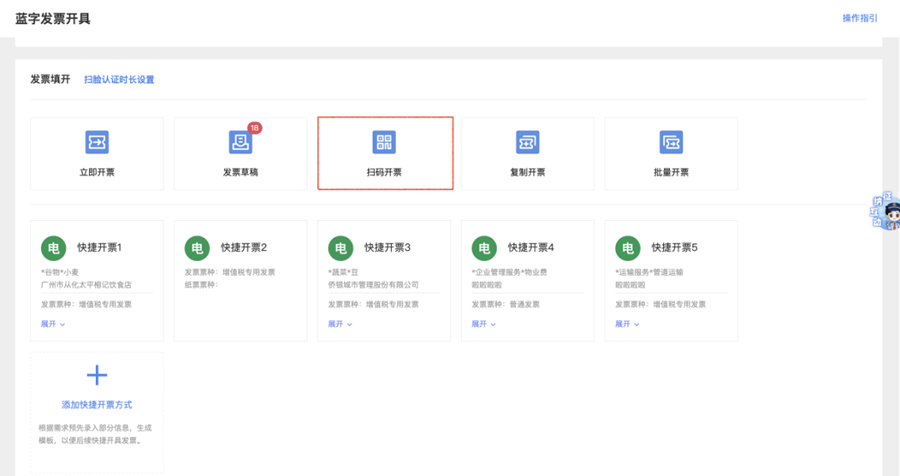Click 添加快捷开票方式 link text
This screenshot has width=900, height=476.
point(97,405)
